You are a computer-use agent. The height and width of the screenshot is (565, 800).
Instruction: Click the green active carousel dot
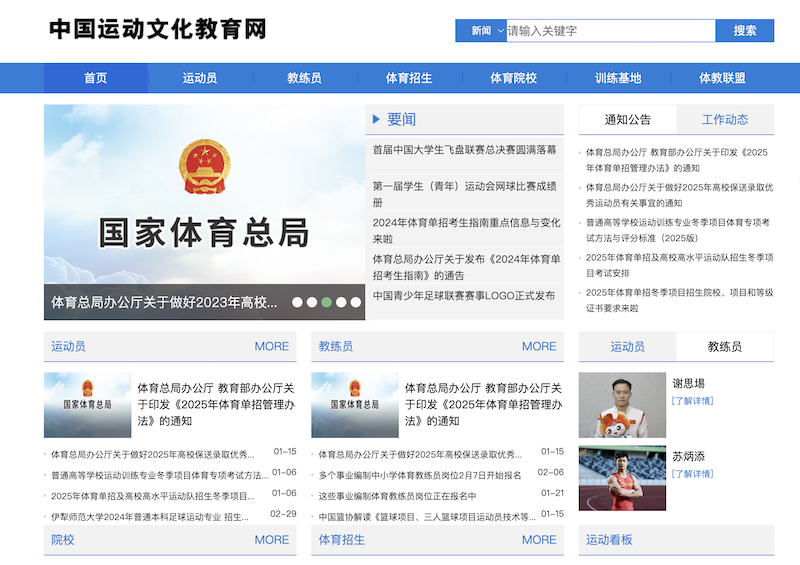click(x=327, y=302)
